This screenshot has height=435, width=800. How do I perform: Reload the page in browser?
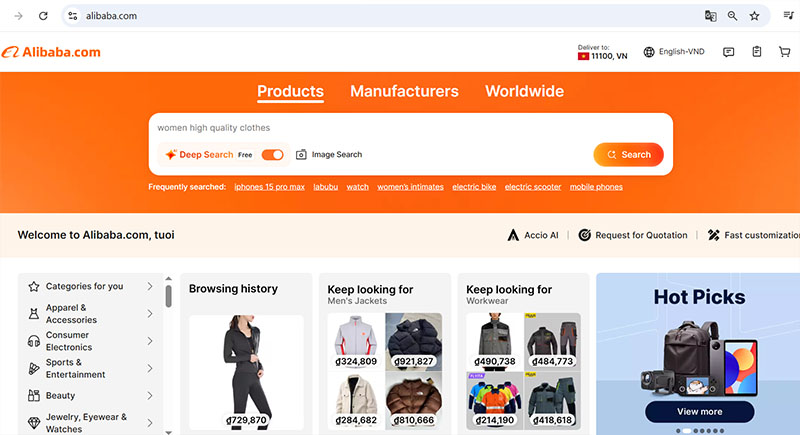(x=43, y=16)
